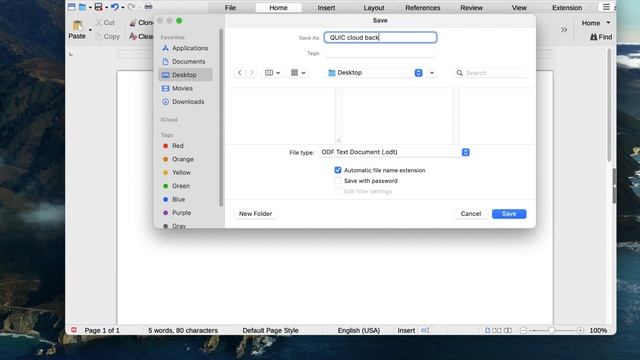Click the selection mode icon in status bar

point(425,330)
